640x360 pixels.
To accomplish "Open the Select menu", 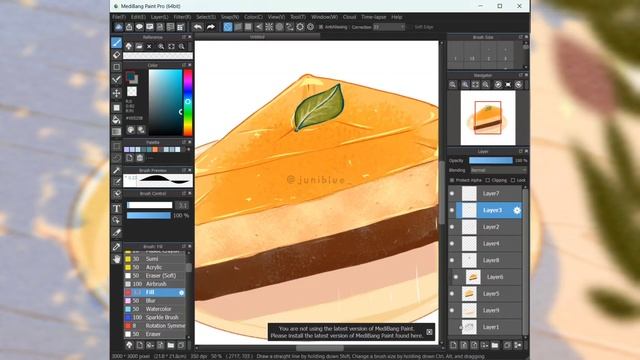I will point(206,17).
